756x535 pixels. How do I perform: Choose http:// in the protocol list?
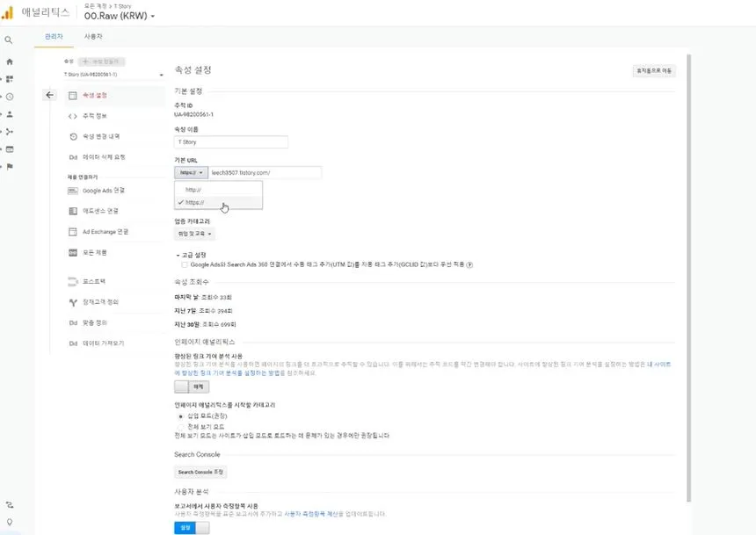[x=218, y=190]
